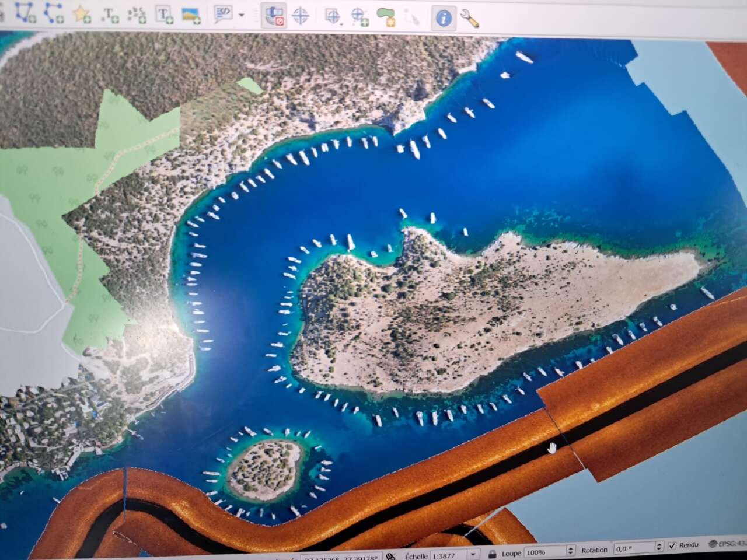Select the Text Annotation Along Line tool
Viewport: 747px width, 560px height.
137,15
